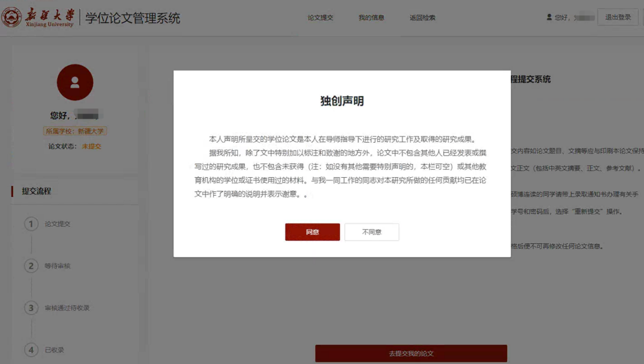Select step 2 circle 等待审核
The image size is (644, 364).
[x=31, y=266]
